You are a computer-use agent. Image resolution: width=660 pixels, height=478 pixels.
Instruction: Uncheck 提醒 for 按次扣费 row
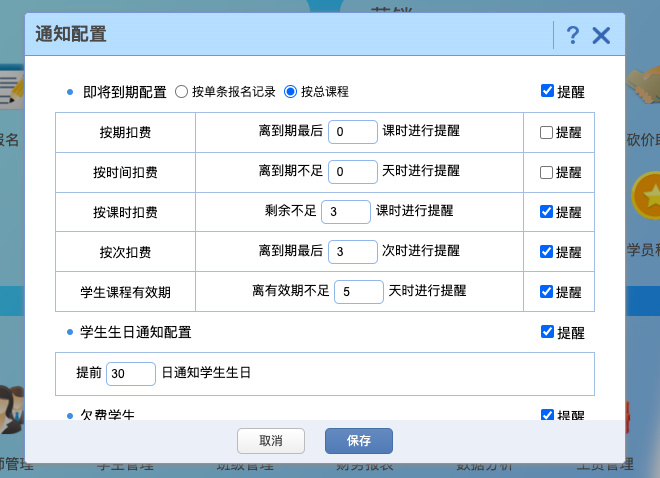(546, 252)
